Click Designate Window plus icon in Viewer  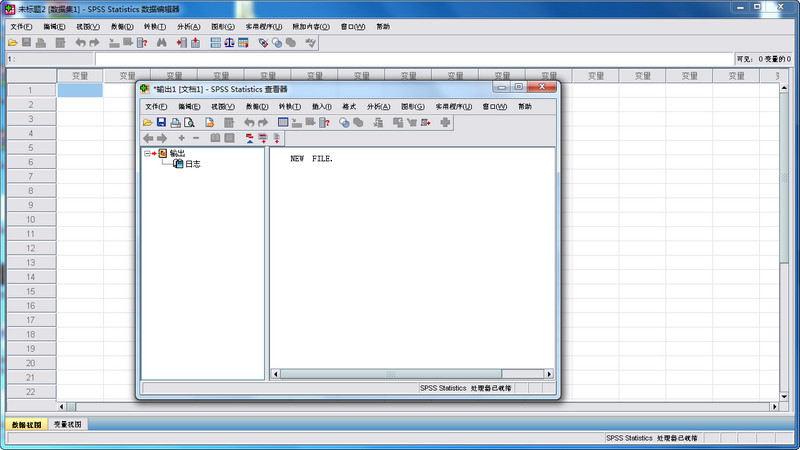coord(445,122)
